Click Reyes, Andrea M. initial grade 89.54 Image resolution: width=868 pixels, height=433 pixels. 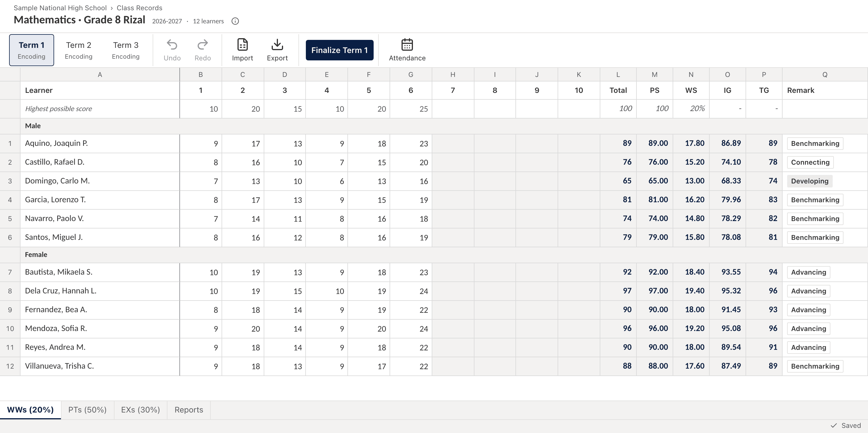[x=727, y=347]
